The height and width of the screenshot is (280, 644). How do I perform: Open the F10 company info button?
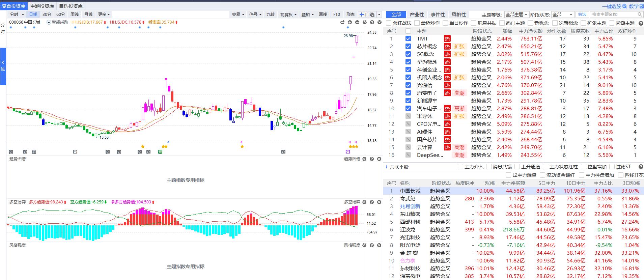tap(337, 15)
